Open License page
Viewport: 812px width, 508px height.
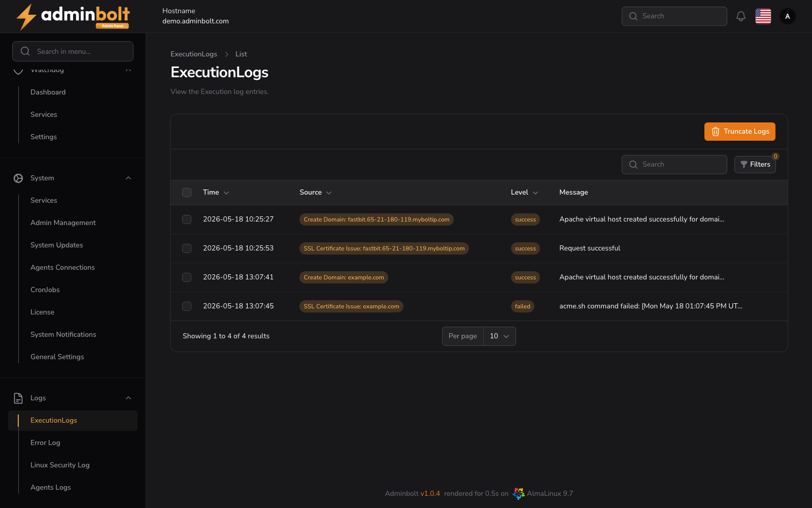(x=42, y=312)
